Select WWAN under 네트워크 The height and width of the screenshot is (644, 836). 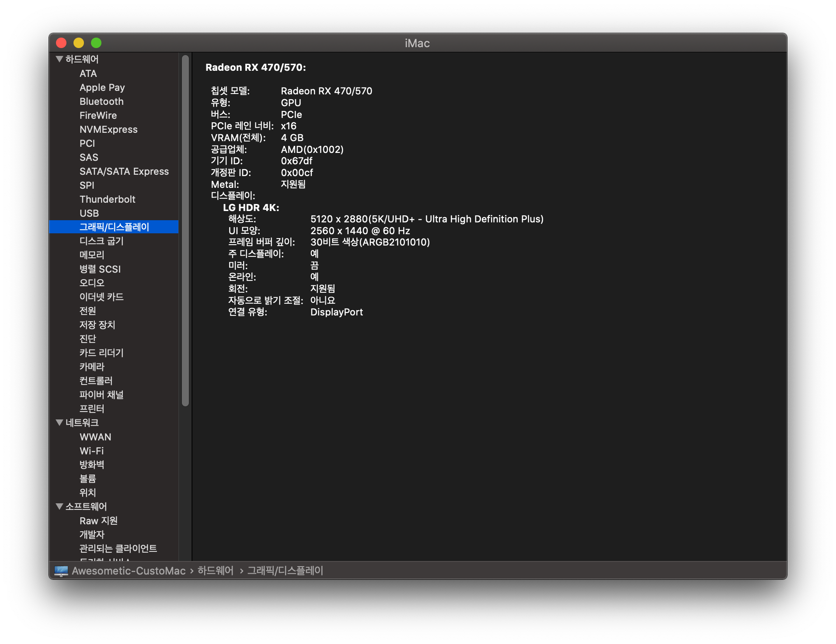pyautogui.click(x=95, y=437)
